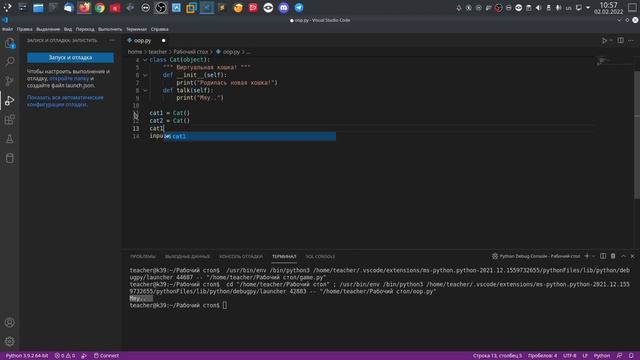Open the Explorer view in activity bar
Viewport: 640px width, 360px height.
pos(9,43)
